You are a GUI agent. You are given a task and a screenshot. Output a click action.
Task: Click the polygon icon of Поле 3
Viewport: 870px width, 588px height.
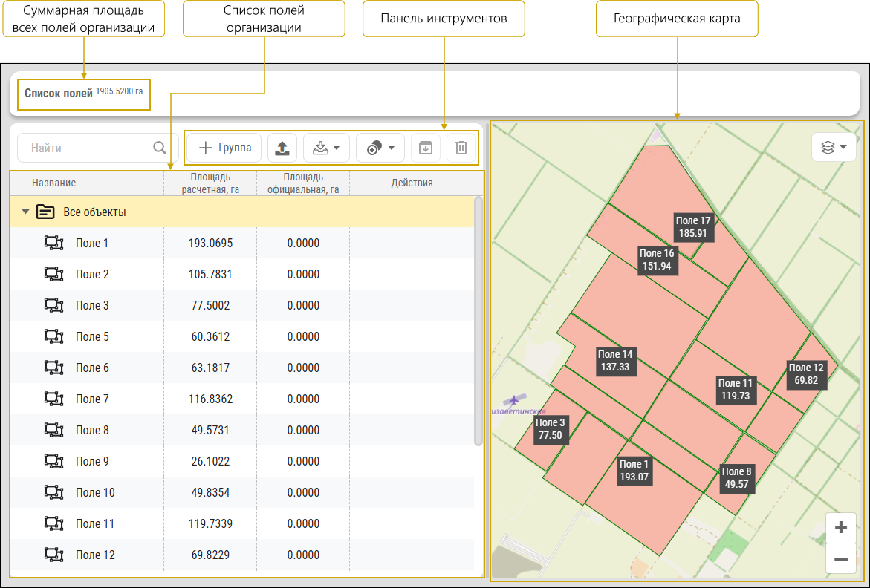coord(53,305)
